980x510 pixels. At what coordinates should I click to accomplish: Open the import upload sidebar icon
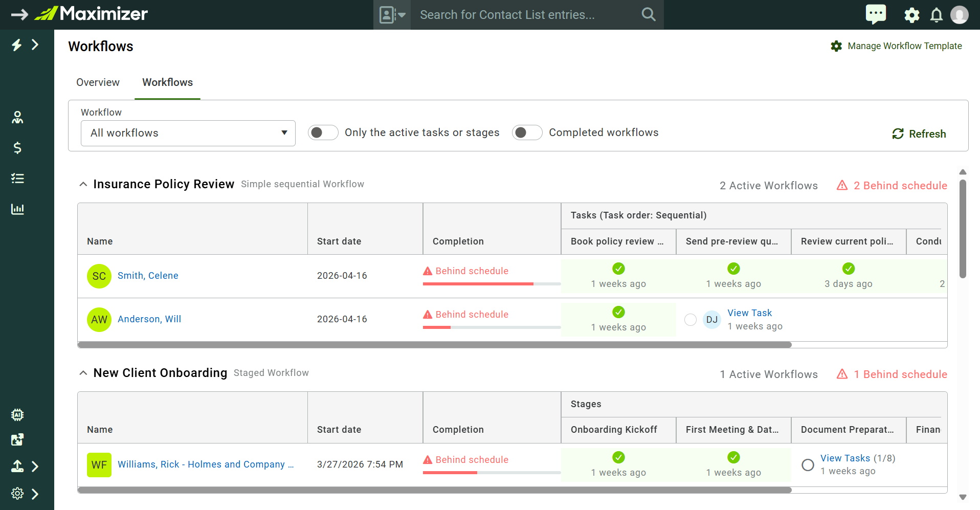17,466
